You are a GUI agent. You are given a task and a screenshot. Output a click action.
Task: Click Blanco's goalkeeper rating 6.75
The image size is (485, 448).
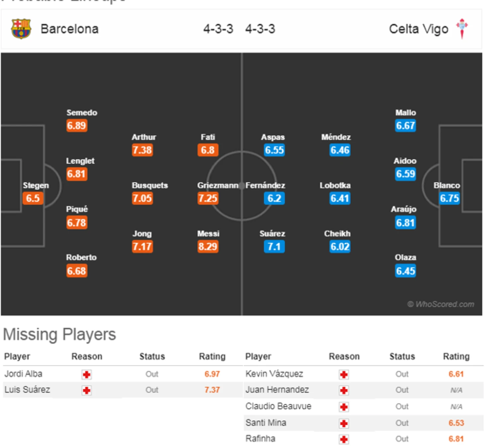pos(449,198)
